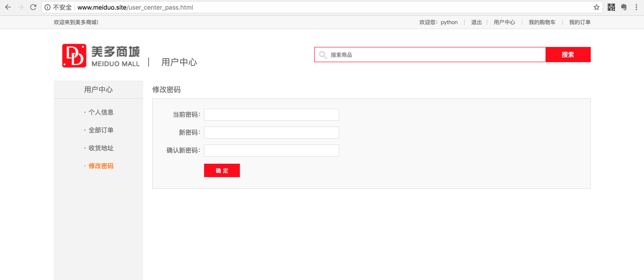
Task: Select 全部订单 in the sidebar
Action: click(101, 130)
